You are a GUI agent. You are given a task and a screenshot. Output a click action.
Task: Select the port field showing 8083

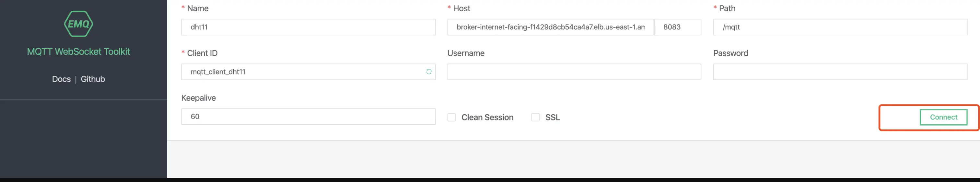[x=677, y=27]
